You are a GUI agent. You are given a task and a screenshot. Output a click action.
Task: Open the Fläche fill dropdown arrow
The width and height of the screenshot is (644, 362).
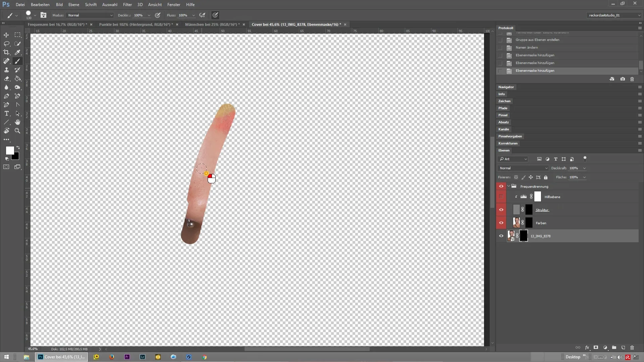coord(585,177)
